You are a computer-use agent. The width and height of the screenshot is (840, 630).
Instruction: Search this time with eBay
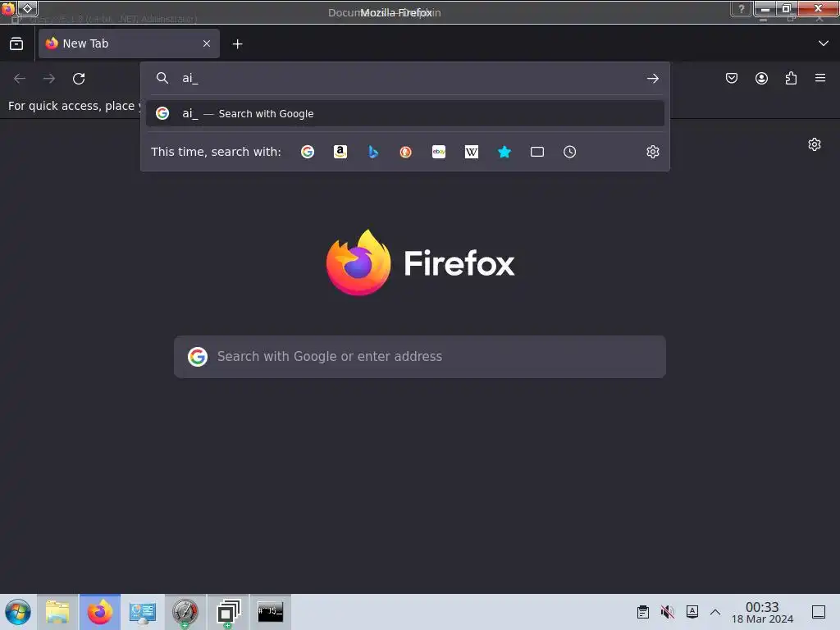439,152
